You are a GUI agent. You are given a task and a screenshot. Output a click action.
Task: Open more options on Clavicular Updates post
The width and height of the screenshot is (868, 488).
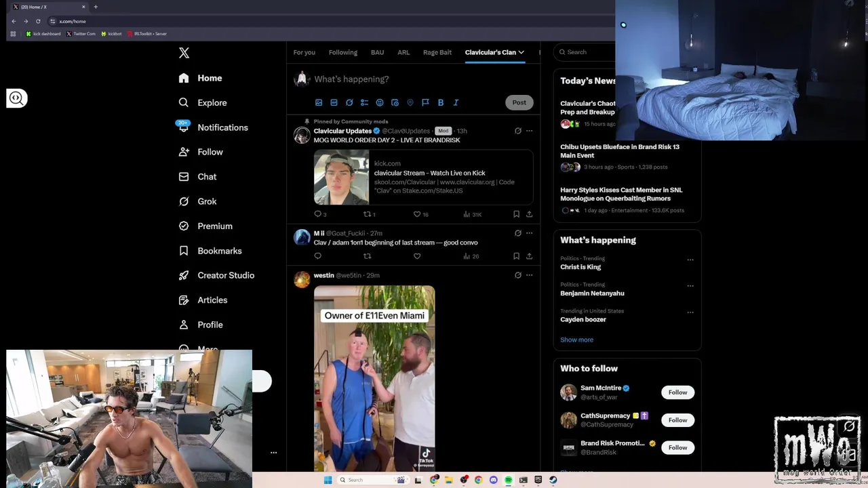click(530, 131)
